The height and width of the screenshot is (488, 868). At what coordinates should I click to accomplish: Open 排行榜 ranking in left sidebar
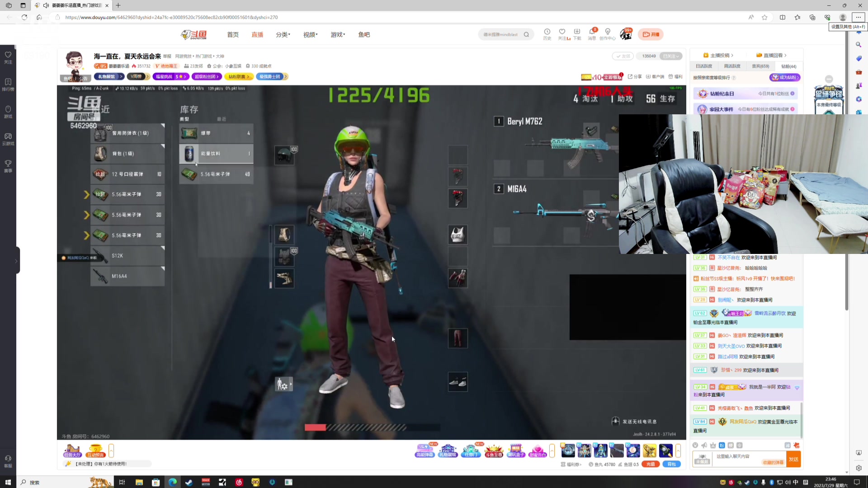[x=8, y=84]
